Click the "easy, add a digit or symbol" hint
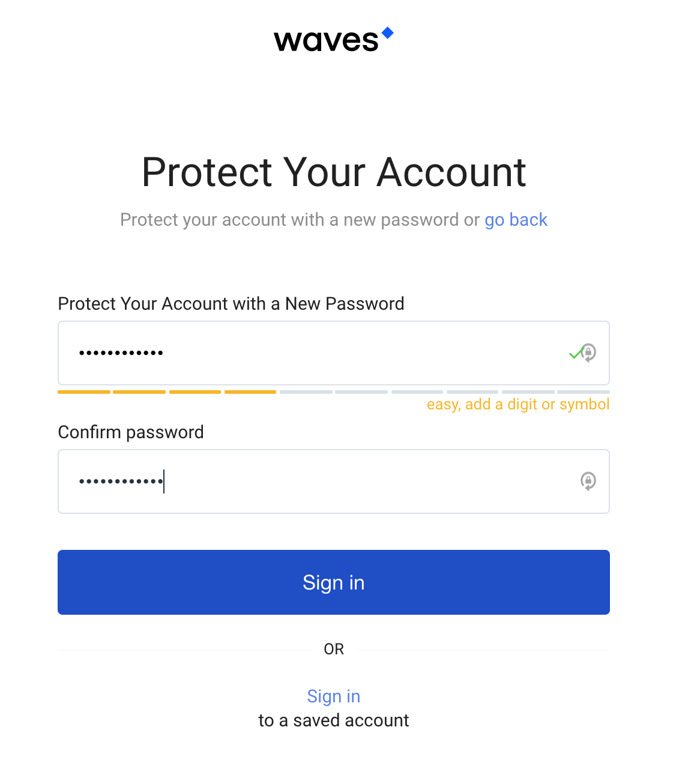 518,405
